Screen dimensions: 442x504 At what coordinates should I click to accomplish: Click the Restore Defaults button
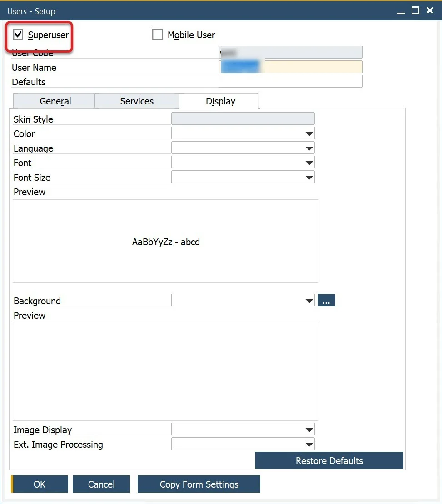[329, 460]
